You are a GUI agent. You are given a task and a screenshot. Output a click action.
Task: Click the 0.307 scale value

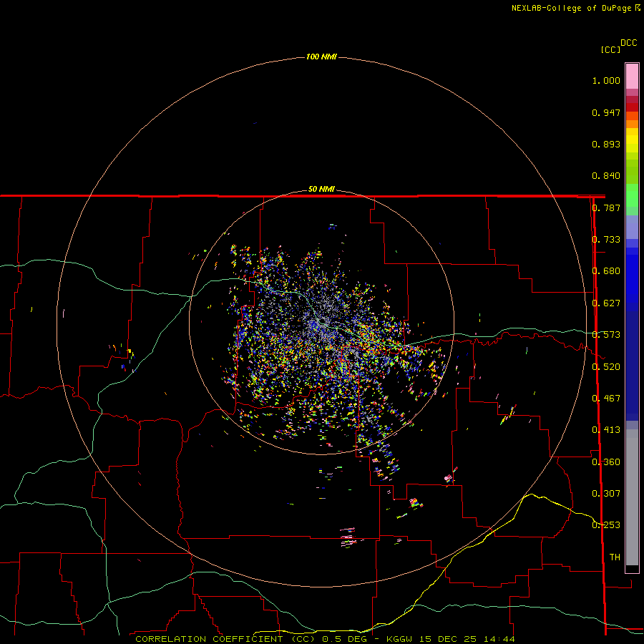pos(606,494)
